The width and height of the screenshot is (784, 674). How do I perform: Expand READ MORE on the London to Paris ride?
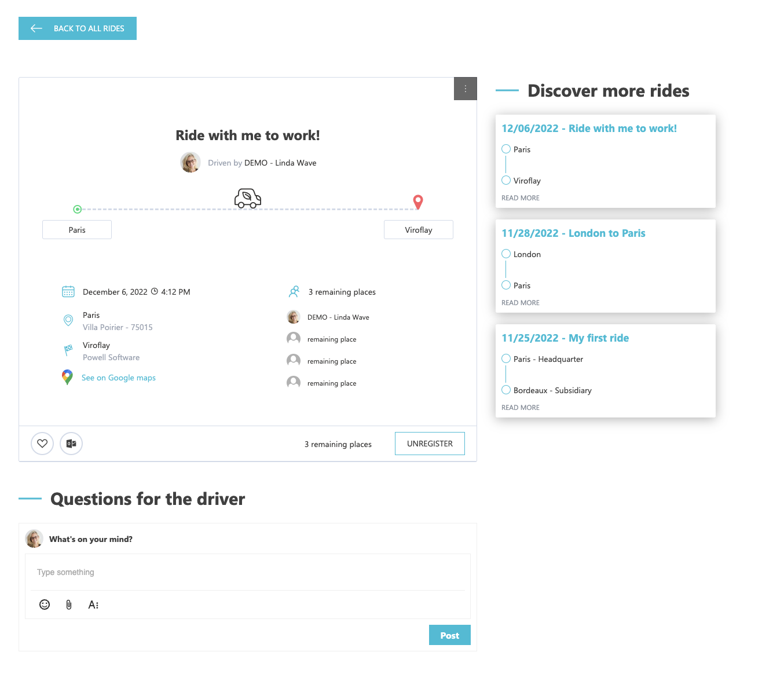(520, 302)
